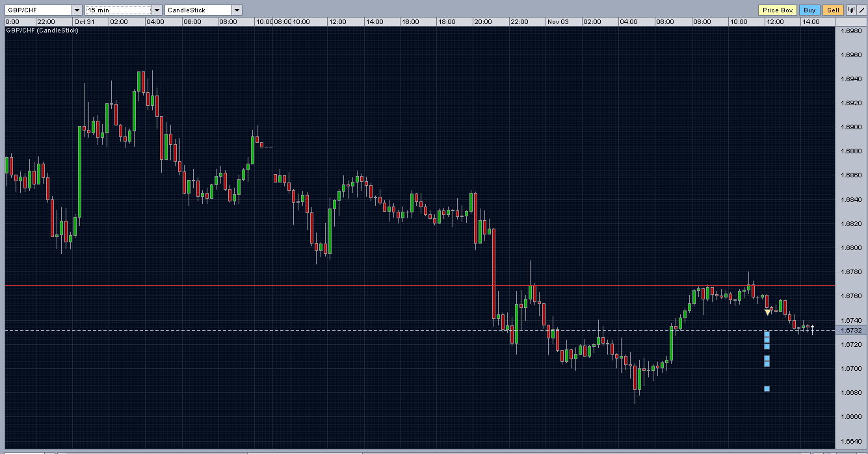Open the CandleStick chart type dropdown arrow

pos(237,10)
